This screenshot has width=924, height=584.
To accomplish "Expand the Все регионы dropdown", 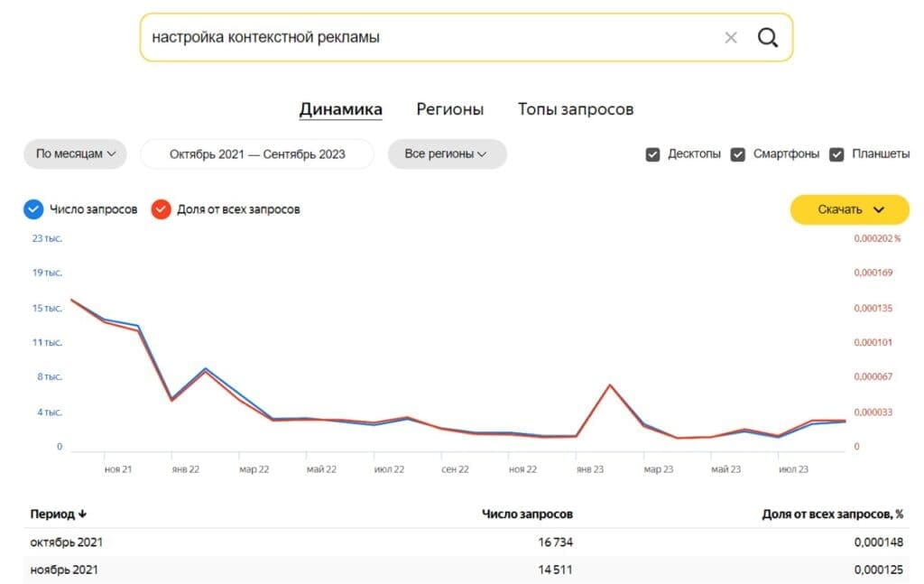I will [x=447, y=153].
